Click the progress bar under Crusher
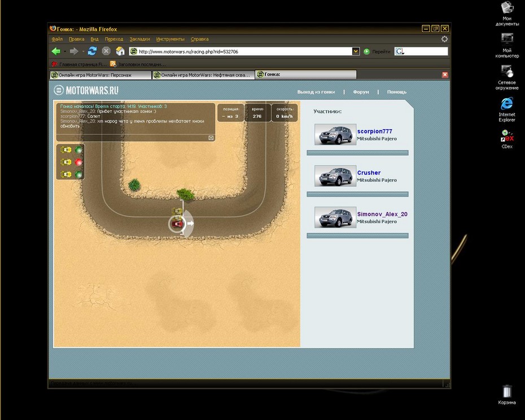 357,194
